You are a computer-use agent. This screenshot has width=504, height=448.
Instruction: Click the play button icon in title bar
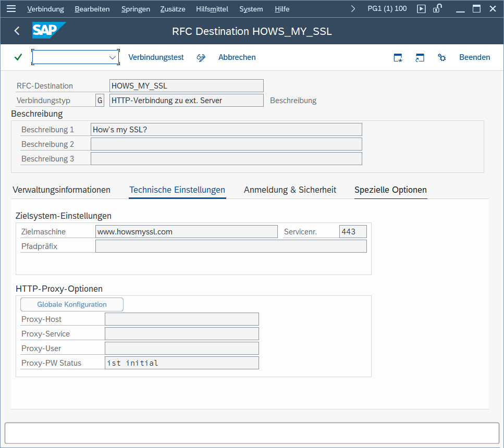coord(422,9)
